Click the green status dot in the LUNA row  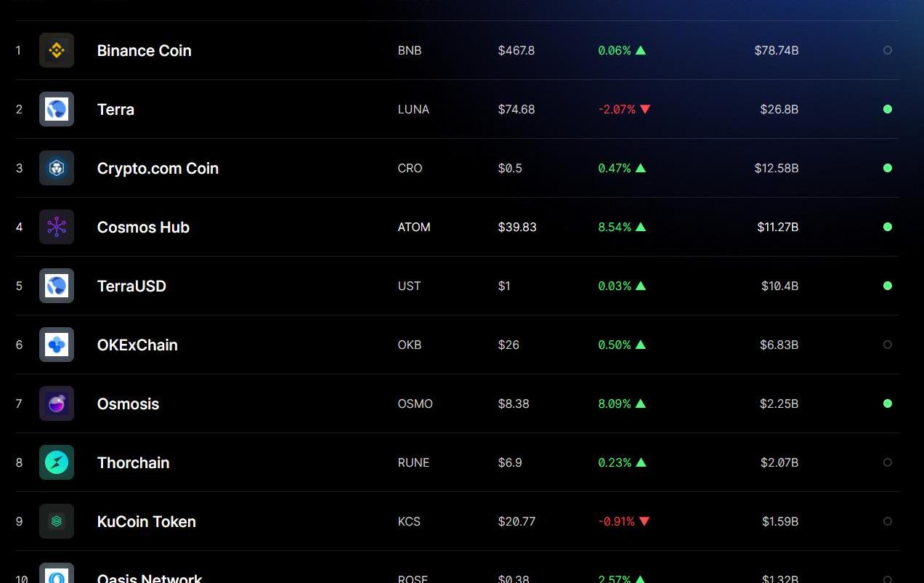point(888,109)
